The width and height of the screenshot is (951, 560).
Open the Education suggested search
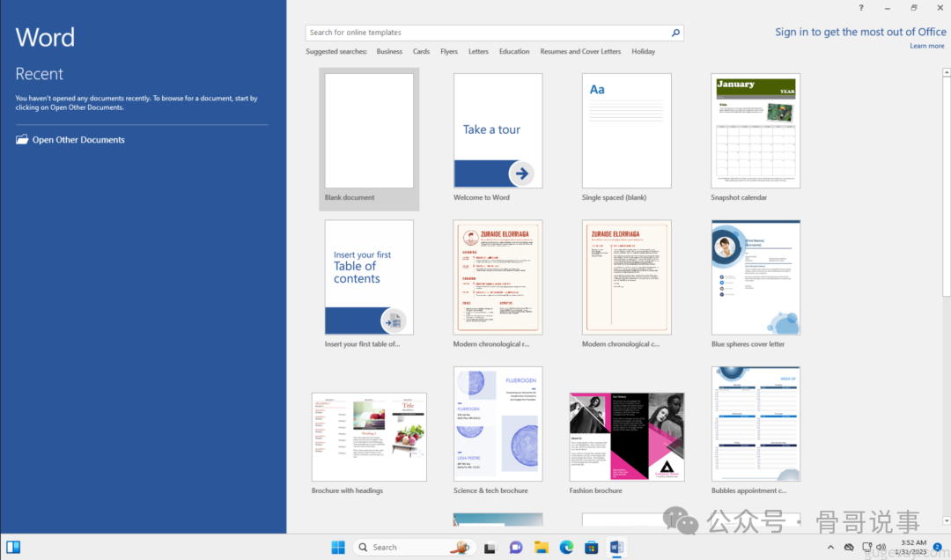tap(514, 52)
